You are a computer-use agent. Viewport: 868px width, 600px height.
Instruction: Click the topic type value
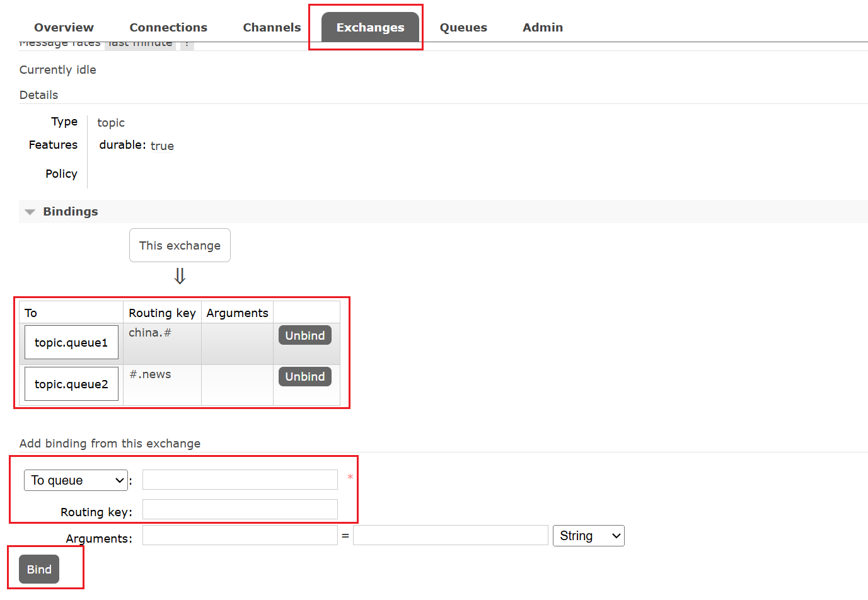click(x=111, y=122)
